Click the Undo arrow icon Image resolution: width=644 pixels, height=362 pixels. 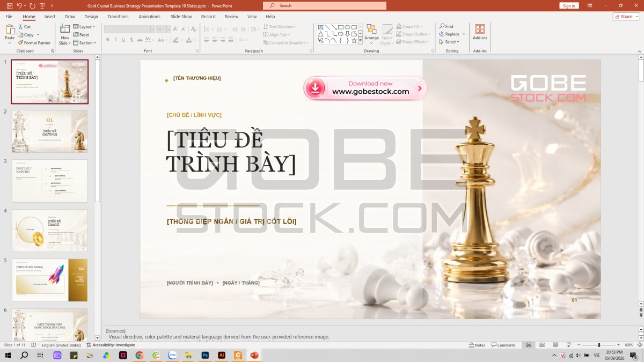point(19,5)
